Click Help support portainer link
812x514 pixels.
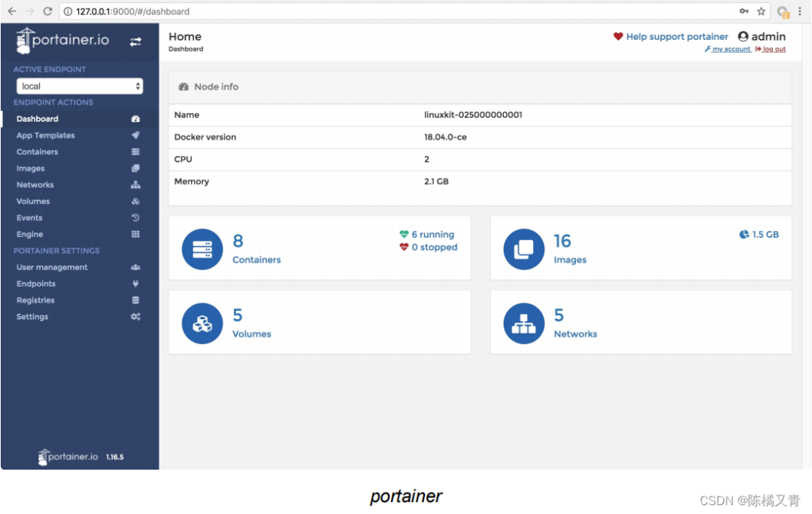pyautogui.click(x=677, y=37)
